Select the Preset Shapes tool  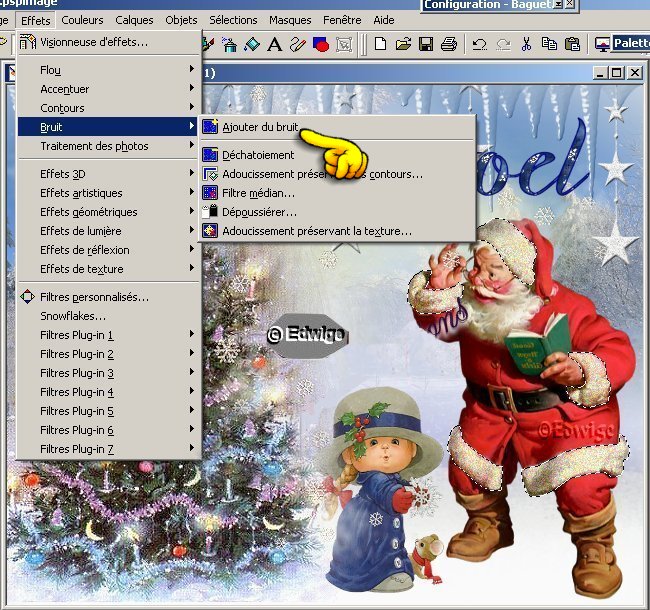click(320, 44)
